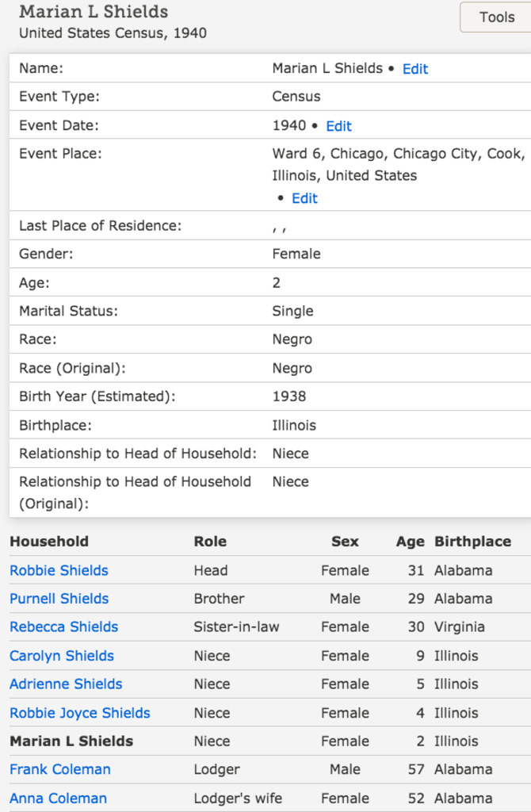Image resolution: width=531 pixels, height=812 pixels.
Task: View lodger Frank Coleman's record
Action: click(60, 769)
